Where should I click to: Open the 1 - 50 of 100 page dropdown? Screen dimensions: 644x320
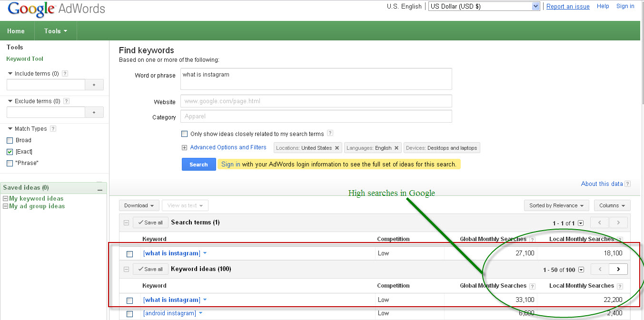(581, 270)
